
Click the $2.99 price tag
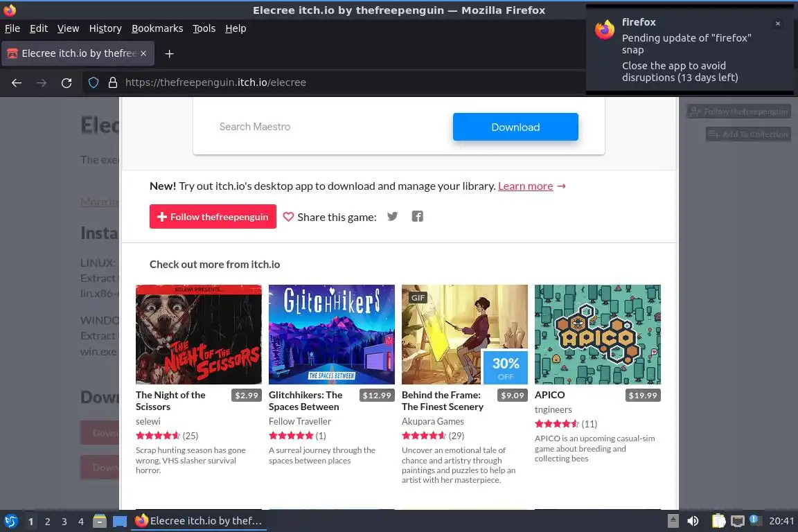pos(247,396)
